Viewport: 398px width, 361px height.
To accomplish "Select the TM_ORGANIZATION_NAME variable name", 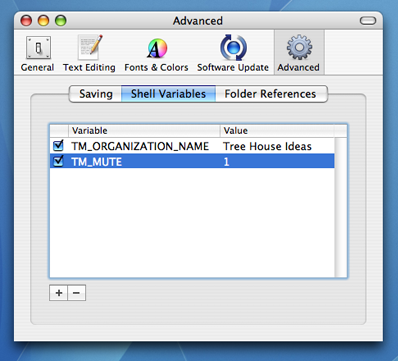I will pos(140,146).
